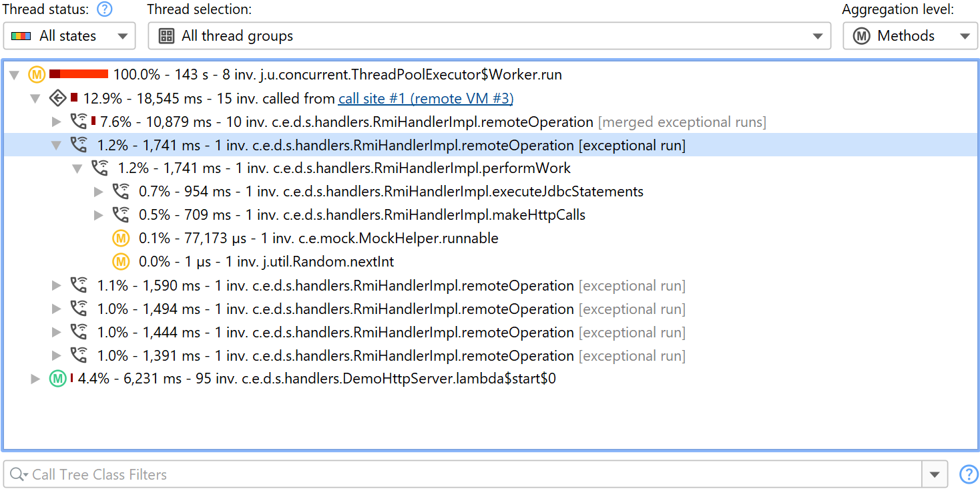This screenshot has height=491, width=980.
Task: Click the Call Tree Class Filters input field
Action: coord(467,474)
